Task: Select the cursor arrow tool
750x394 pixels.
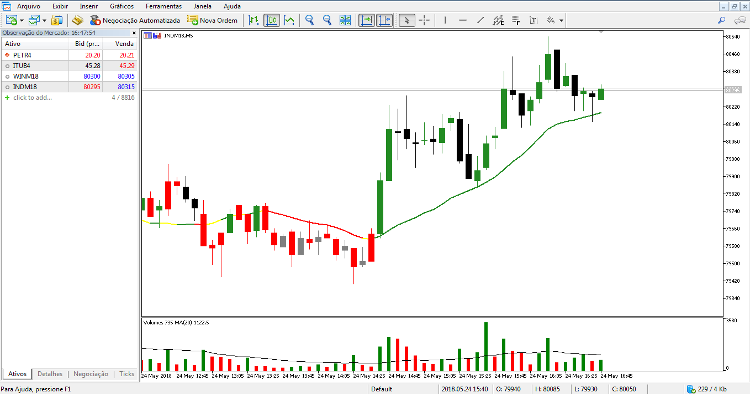Action: [407, 20]
